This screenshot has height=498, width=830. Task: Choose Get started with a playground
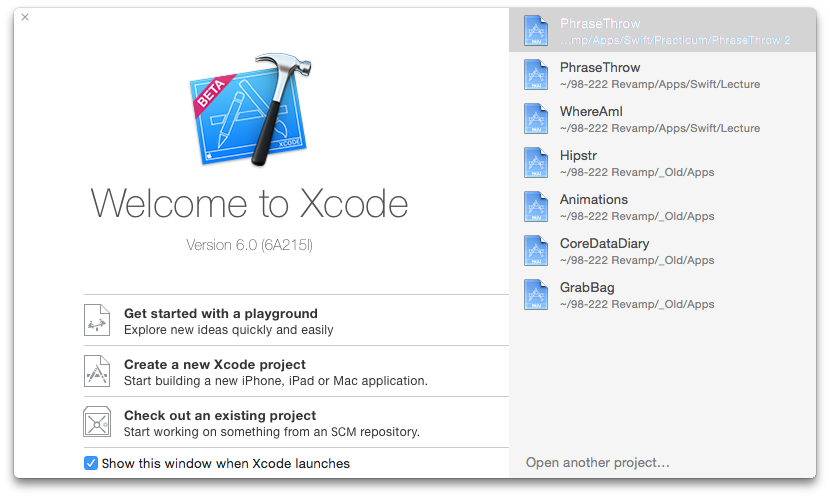296,320
